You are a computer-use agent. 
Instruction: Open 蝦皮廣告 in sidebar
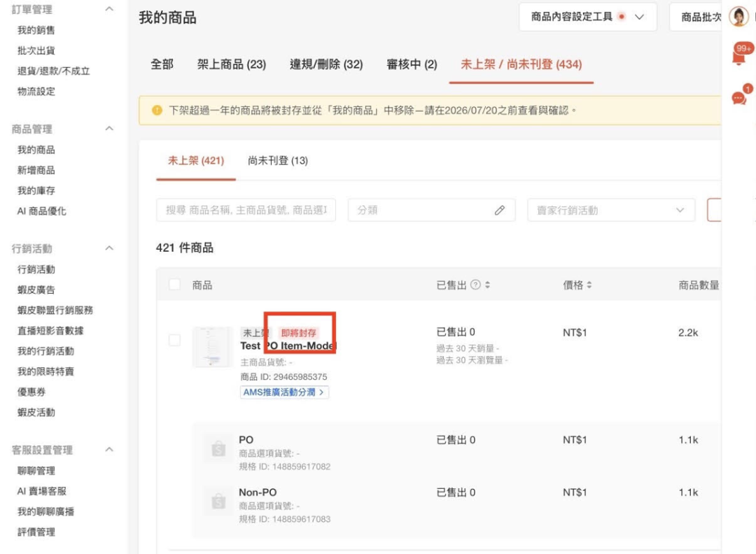[36, 290]
